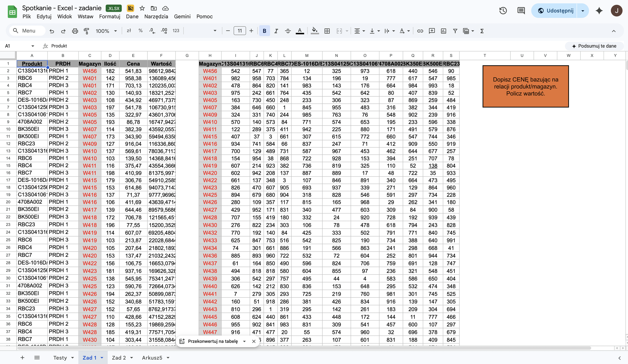Open version history clock icon
Viewport: 628px width, 364px height.
(x=503, y=11)
